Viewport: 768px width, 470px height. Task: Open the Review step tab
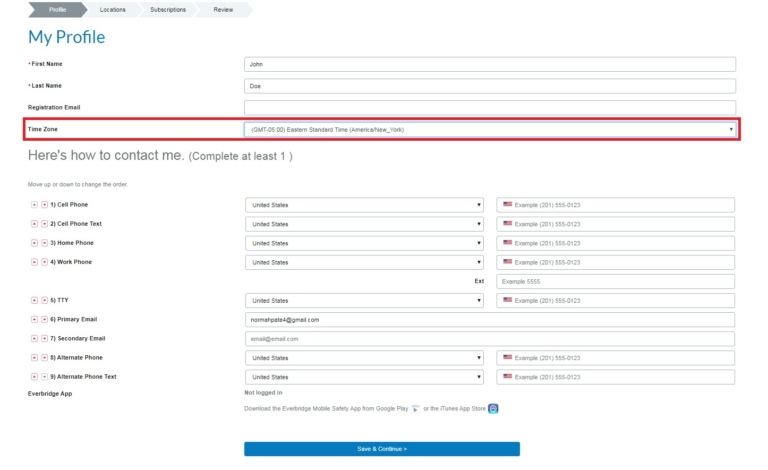[x=223, y=9]
